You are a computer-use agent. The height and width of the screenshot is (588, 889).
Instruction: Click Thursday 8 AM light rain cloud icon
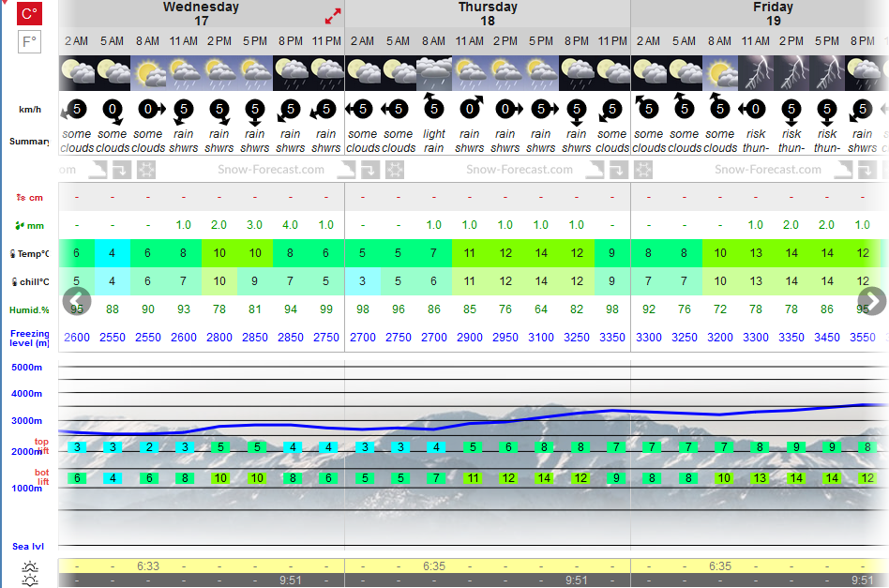(434, 73)
